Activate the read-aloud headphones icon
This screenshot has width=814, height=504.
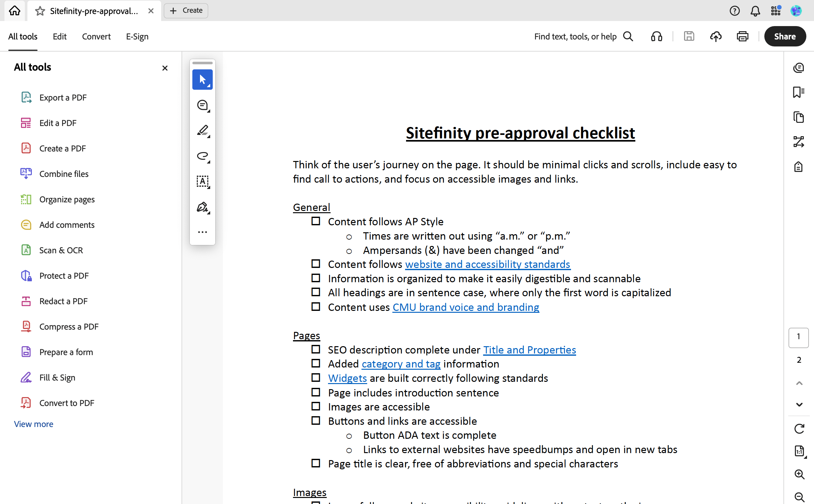pos(656,36)
